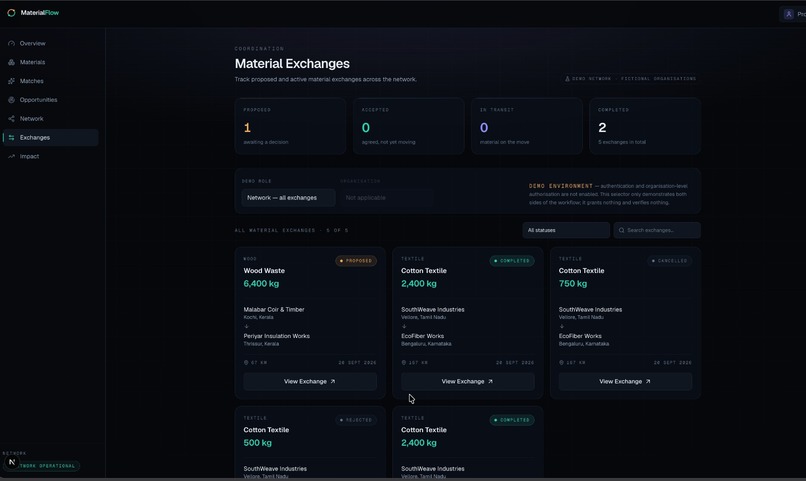This screenshot has width=806, height=481.
Task: Click Wood Waste card title
Action: pos(264,271)
